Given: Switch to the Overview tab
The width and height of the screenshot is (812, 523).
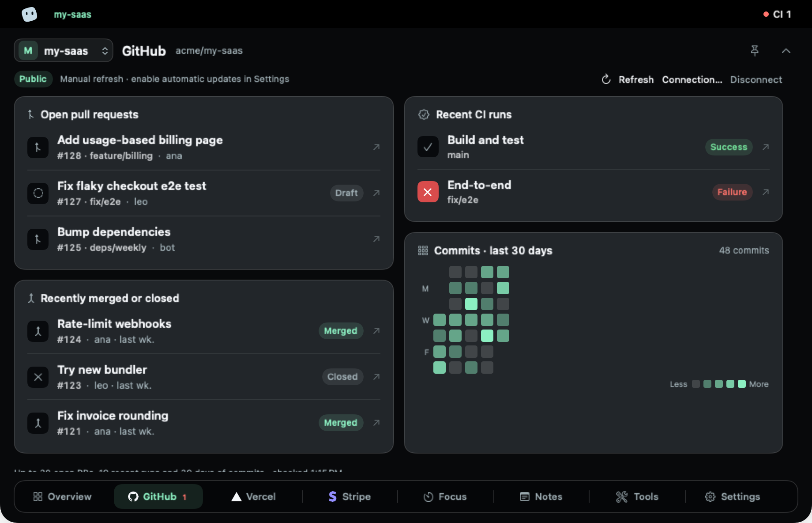Looking at the screenshot, I should point(63,496).
